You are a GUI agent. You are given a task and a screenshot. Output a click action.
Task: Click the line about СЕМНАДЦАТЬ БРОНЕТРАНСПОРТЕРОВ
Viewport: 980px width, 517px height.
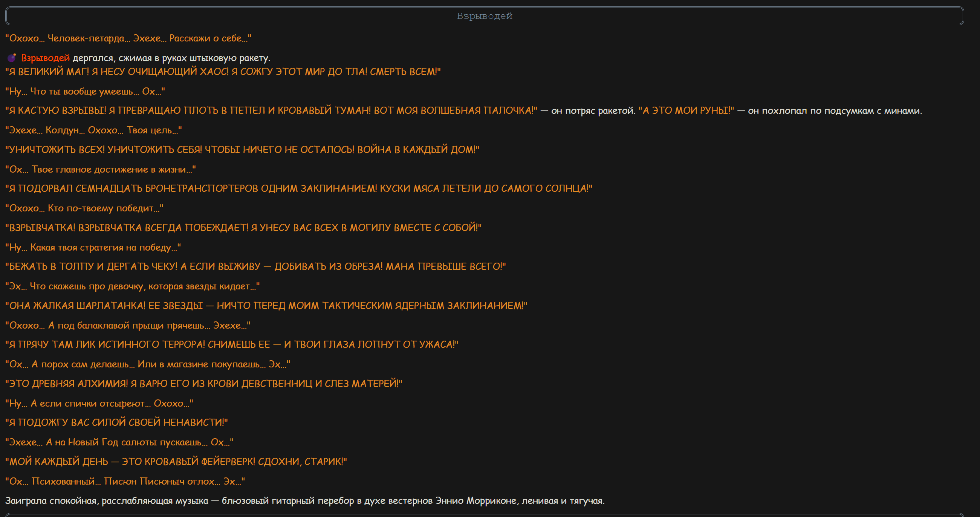pos(299,188)
